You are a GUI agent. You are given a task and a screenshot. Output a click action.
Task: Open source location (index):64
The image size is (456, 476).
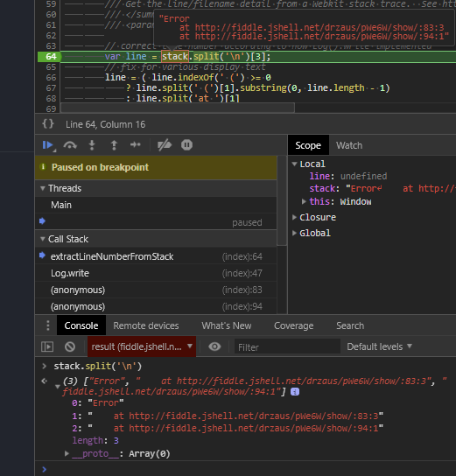click(x=242, y=256)
